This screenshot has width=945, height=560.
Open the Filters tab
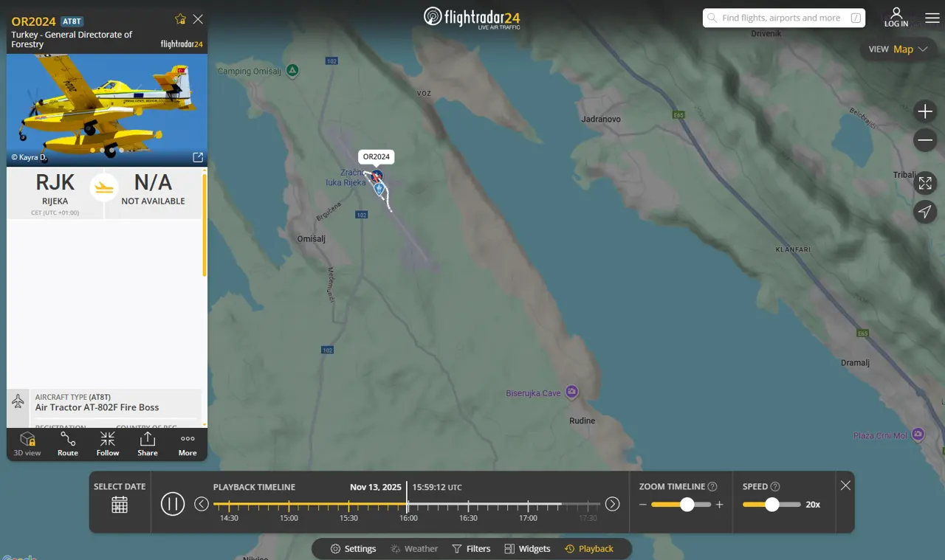point(471,549)
